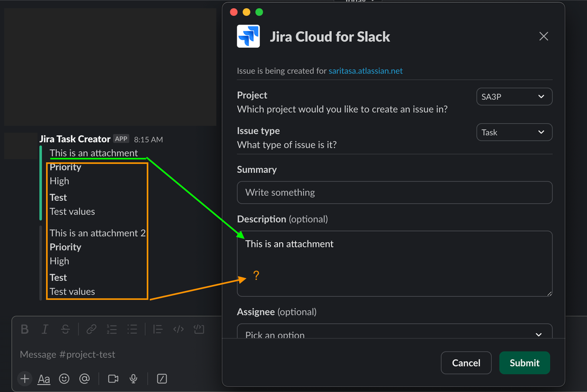This screenshot has height=392, width=587.
Task: Mention someone with the @ icon
Action: point(84,378)
